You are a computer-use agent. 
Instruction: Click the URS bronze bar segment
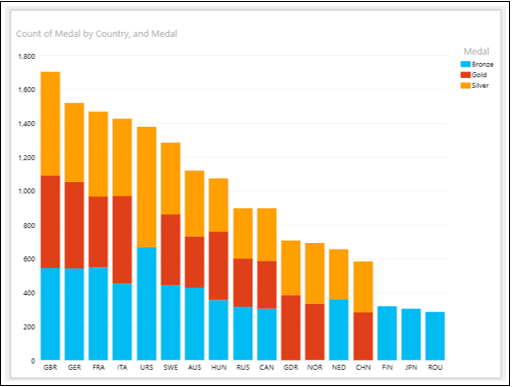coord(146,303)
